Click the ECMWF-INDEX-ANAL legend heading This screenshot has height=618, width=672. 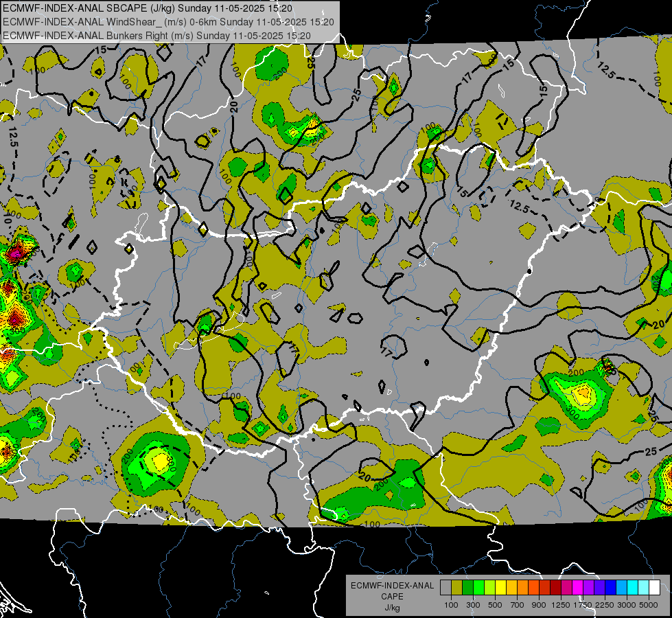(392, 586)
